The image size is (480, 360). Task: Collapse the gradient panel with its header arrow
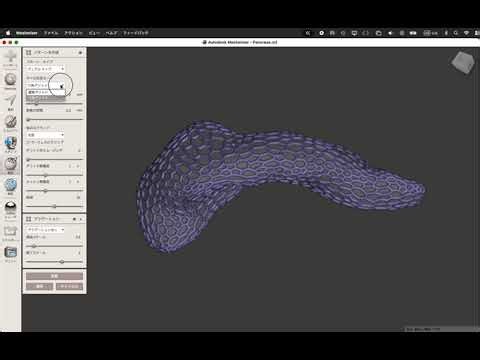[x=81, y=219]
